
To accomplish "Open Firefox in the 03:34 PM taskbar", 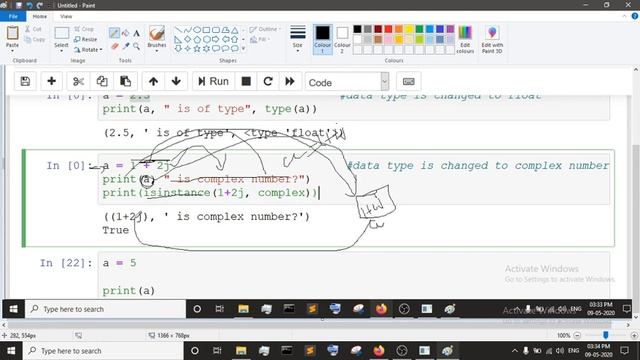I will click(378, 351).
